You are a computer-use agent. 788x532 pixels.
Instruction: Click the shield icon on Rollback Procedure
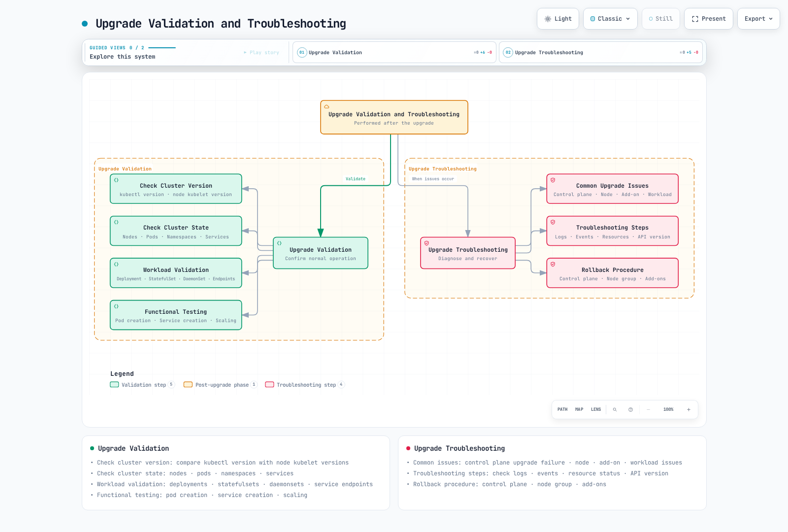pos(553,264)
